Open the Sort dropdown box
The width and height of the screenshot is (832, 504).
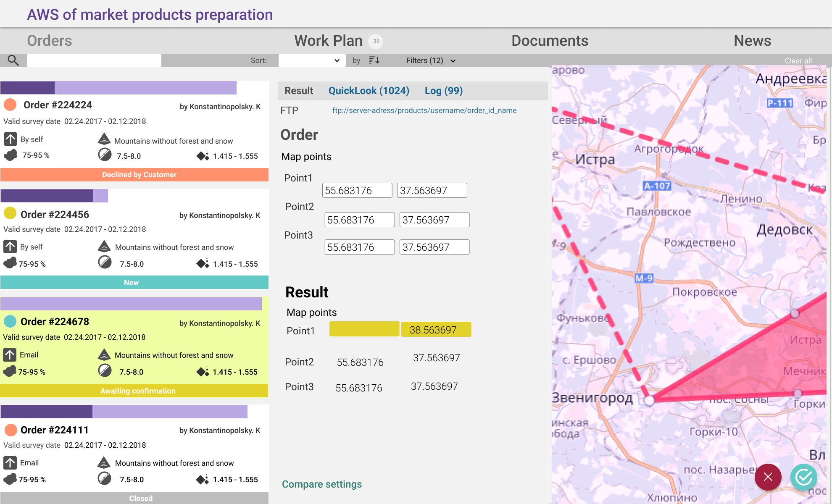click(311, 60)
